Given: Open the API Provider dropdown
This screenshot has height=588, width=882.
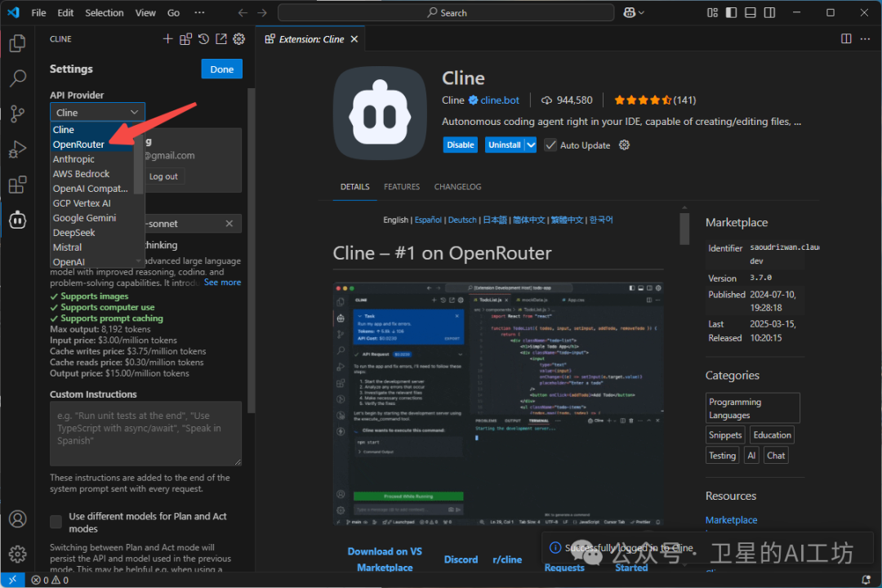Looking at the screenshot, I should 97,111.
